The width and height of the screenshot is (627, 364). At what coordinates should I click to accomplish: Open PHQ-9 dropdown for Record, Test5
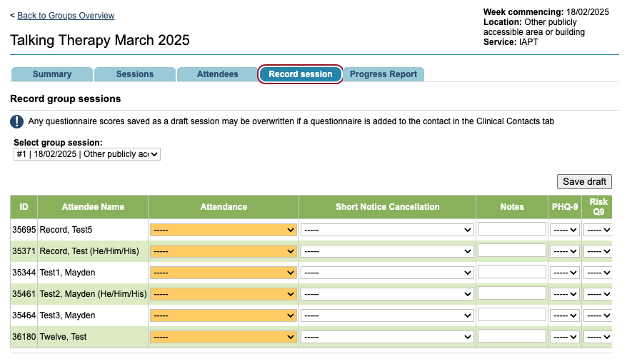pyautogui.click(x=565, y=230)
